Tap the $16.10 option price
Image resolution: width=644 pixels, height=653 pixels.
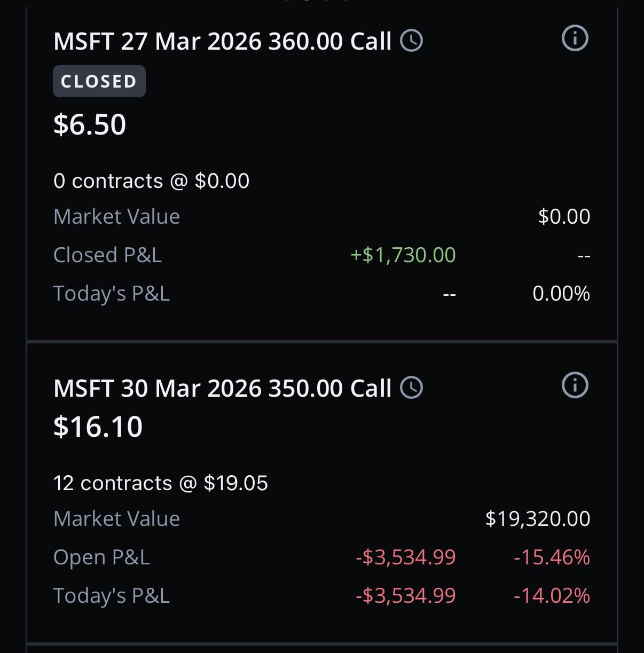[x=98, y=427]
